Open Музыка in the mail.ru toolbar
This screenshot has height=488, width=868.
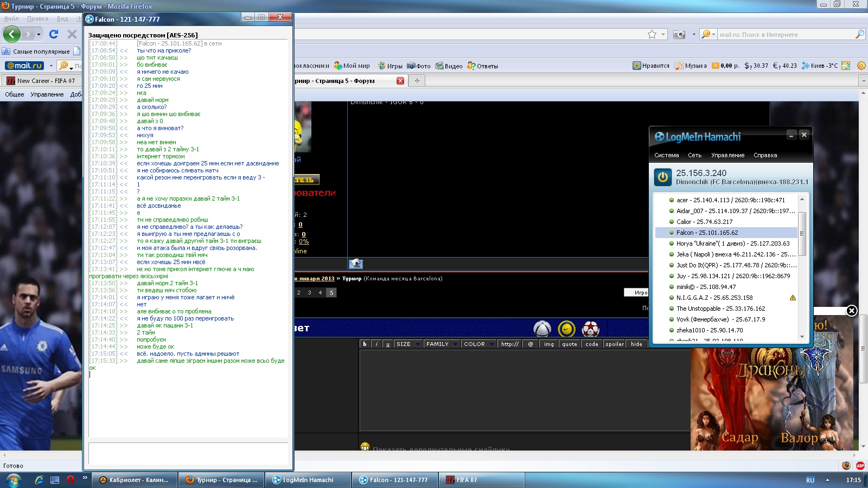point(691,66)
